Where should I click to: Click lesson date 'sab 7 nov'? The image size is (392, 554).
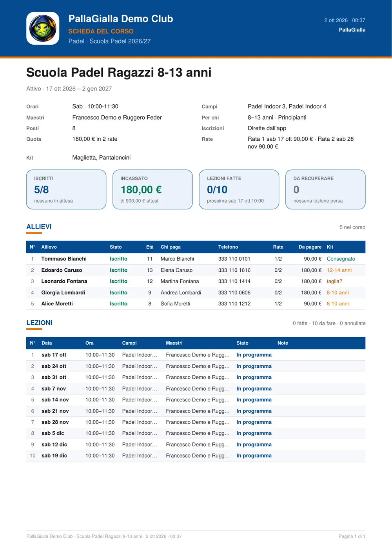54,389
